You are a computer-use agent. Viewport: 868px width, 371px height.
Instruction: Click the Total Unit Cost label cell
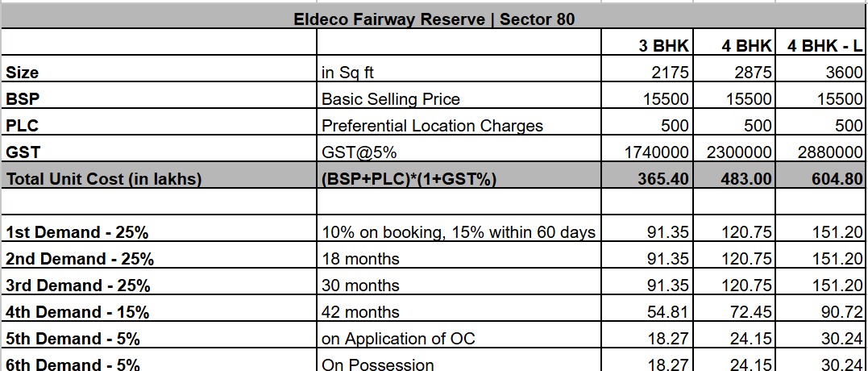103,179
